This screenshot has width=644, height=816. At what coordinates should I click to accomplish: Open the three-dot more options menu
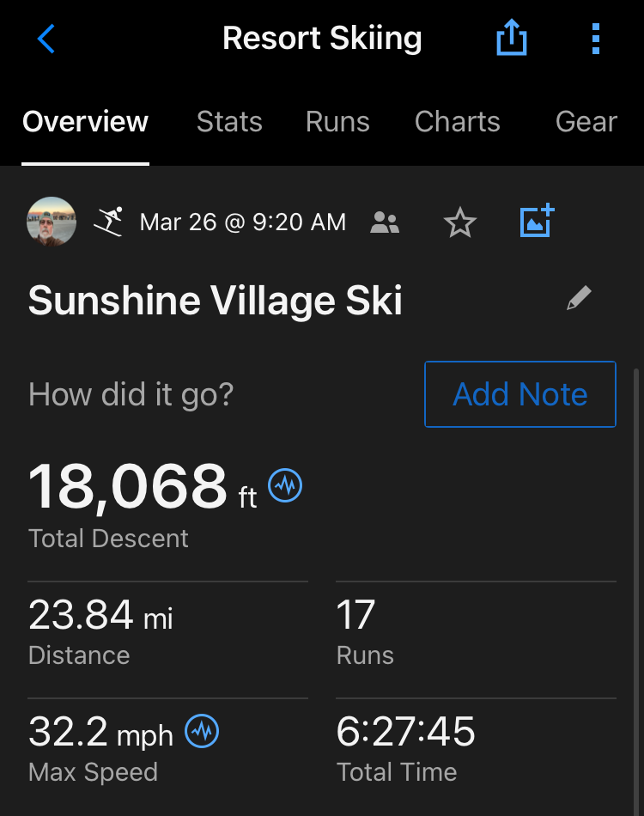point(596,39)
